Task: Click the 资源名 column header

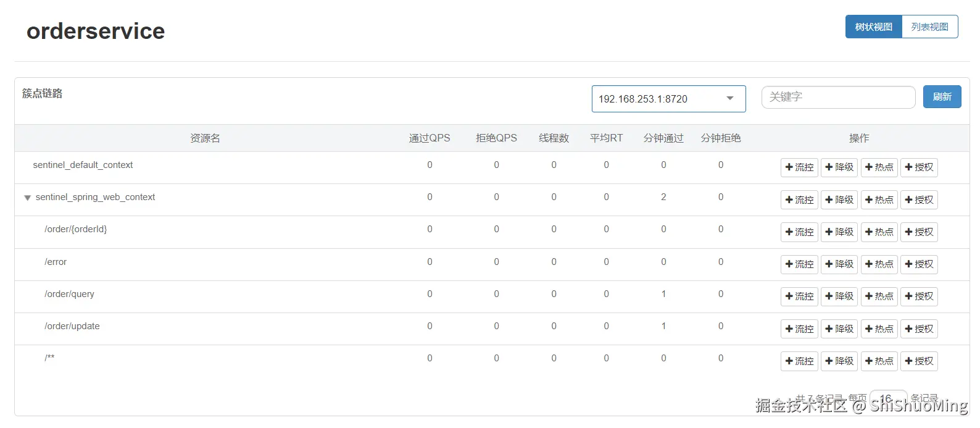Action: click(205, 138)
